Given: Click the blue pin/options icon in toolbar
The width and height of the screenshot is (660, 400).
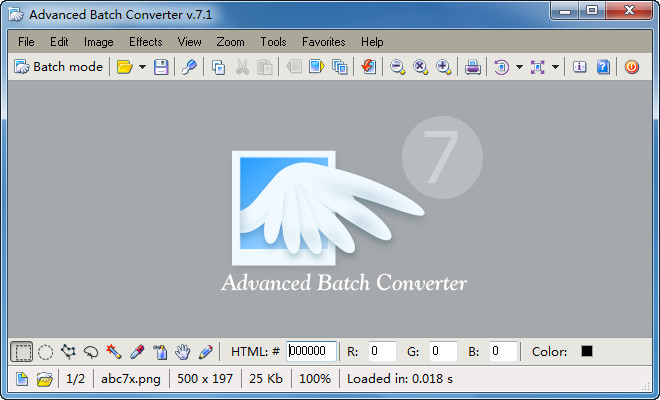Looking at the screenshot, I should [189, 67].
